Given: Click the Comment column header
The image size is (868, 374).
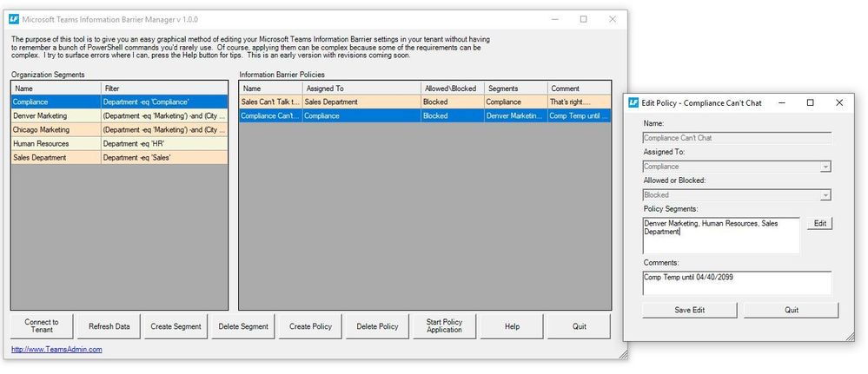Looking at the screenshot, I should pos(579,88).
